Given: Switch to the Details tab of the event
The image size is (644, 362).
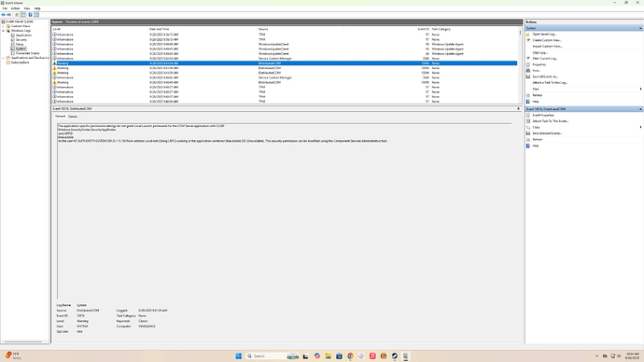Looking at the screenshot, I should tap(73, 116).
